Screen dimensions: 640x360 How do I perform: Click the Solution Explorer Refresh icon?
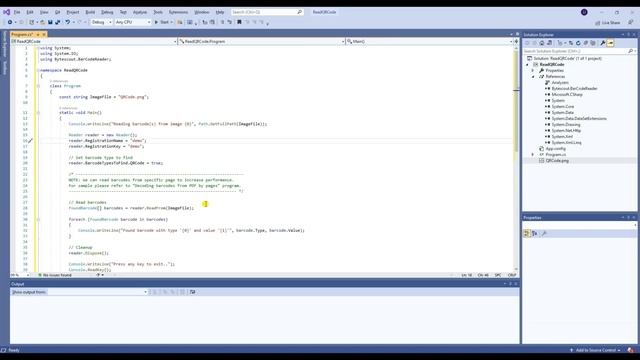[578, 43]
